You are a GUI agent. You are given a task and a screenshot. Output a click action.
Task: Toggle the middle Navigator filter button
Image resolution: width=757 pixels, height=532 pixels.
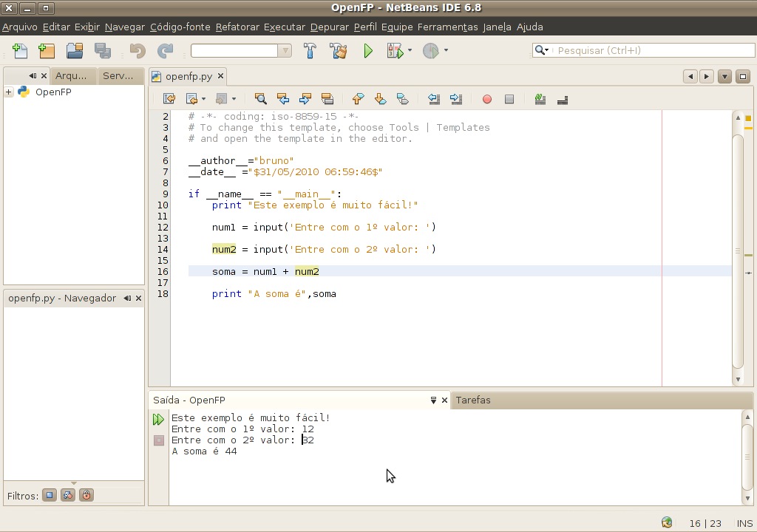(68, 496)
